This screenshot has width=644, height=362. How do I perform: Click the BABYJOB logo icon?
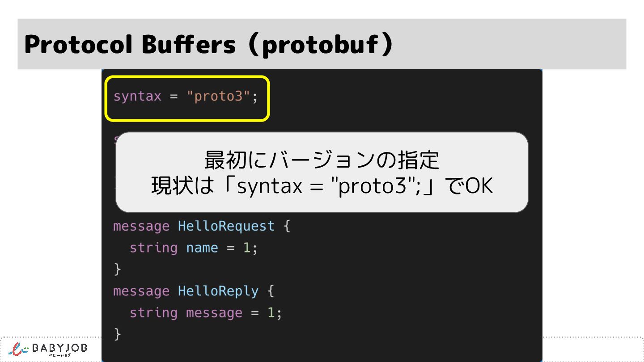[x=19, y=349]
